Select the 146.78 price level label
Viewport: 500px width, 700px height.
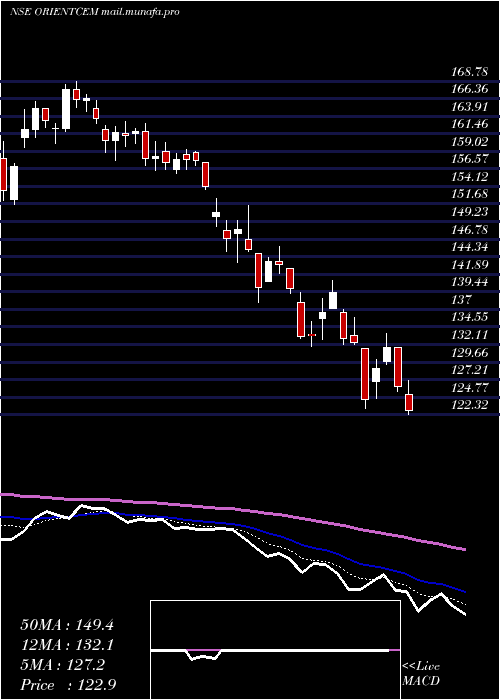[469, 229]
